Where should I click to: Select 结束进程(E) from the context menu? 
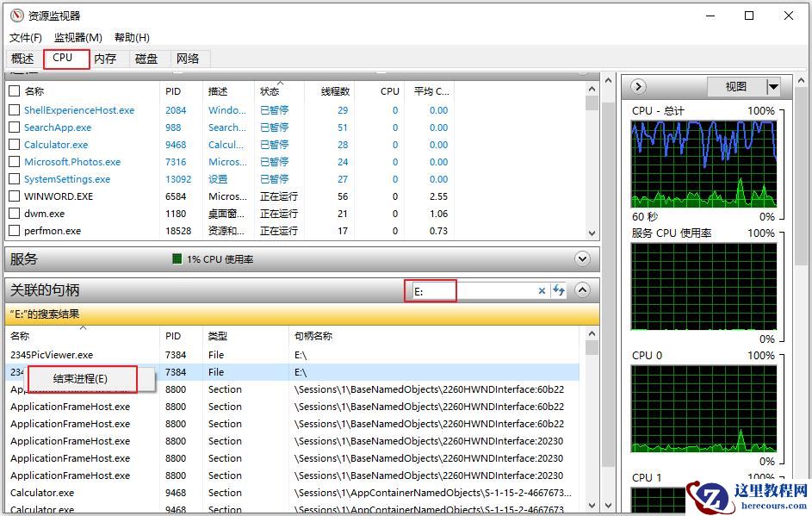[81, 378]
